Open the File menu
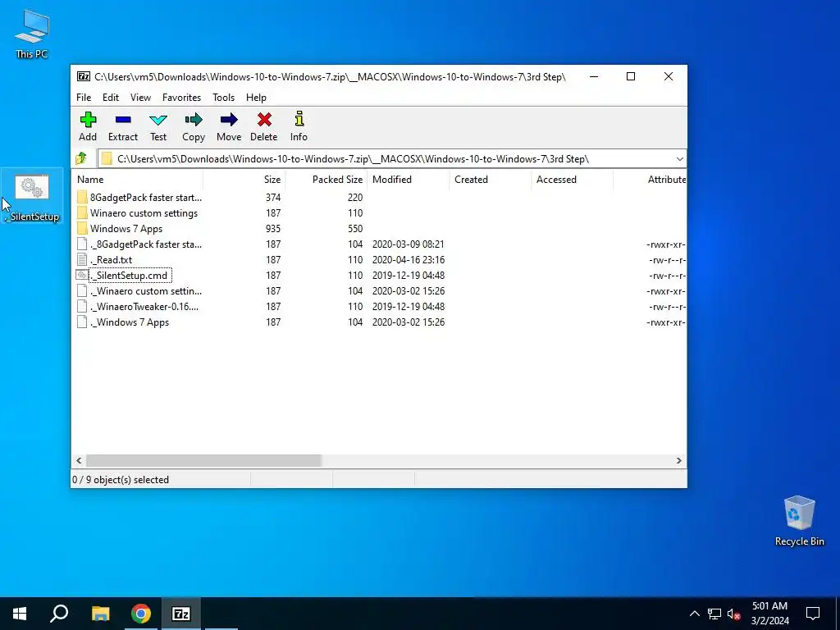Screen dimensions: 840x630 (x=84, y=98)
